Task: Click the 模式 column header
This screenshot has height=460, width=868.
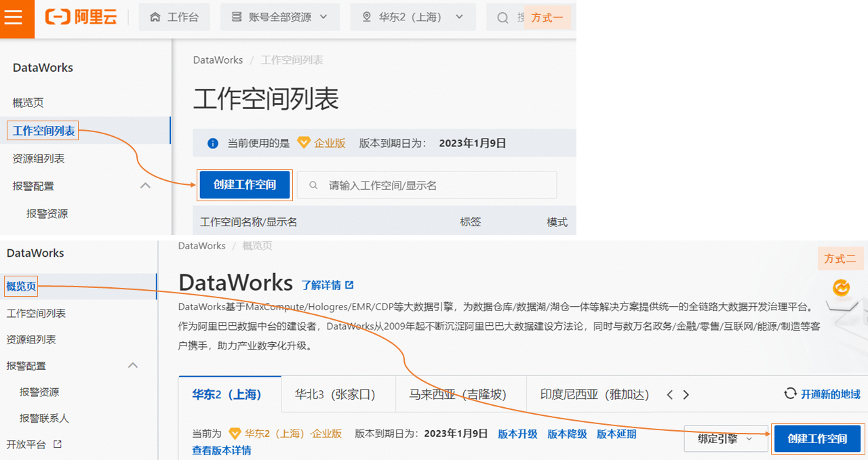Action: 557,222
